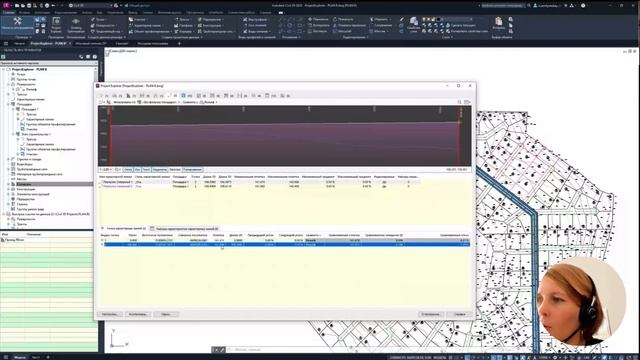Open the Поверхности ribbon dropdown
The width and height of the screenshot is (640, 360).
click(104, 25)
